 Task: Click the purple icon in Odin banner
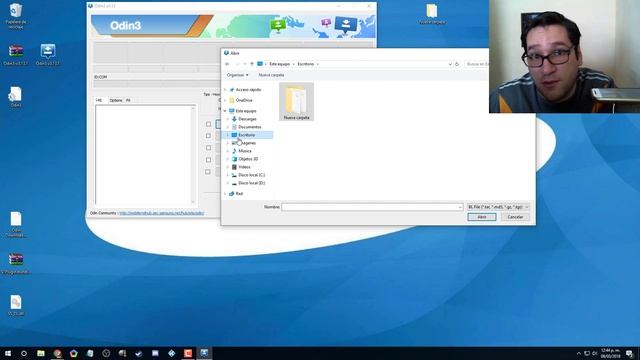(326, 23)
